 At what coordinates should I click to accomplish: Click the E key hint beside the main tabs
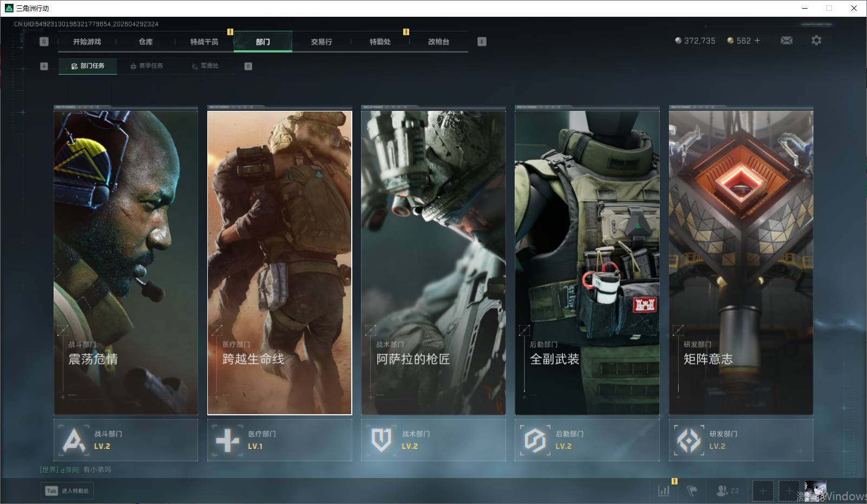[482, 42]
